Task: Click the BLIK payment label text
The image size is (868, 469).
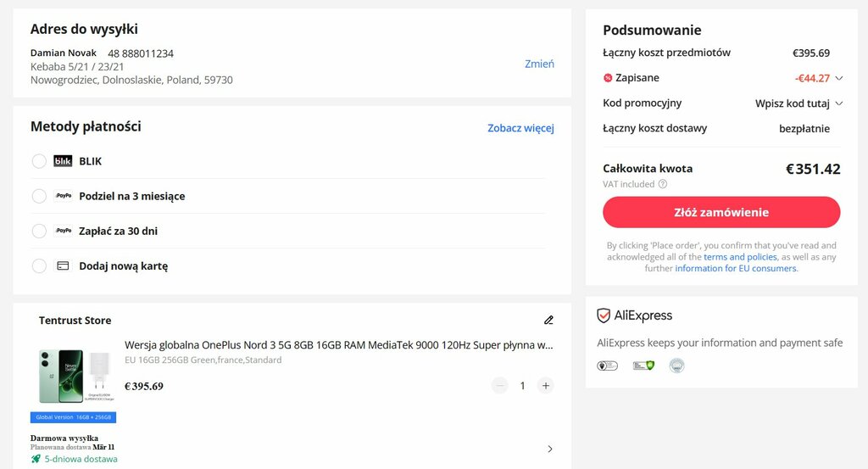Action: tap(90, 161)
